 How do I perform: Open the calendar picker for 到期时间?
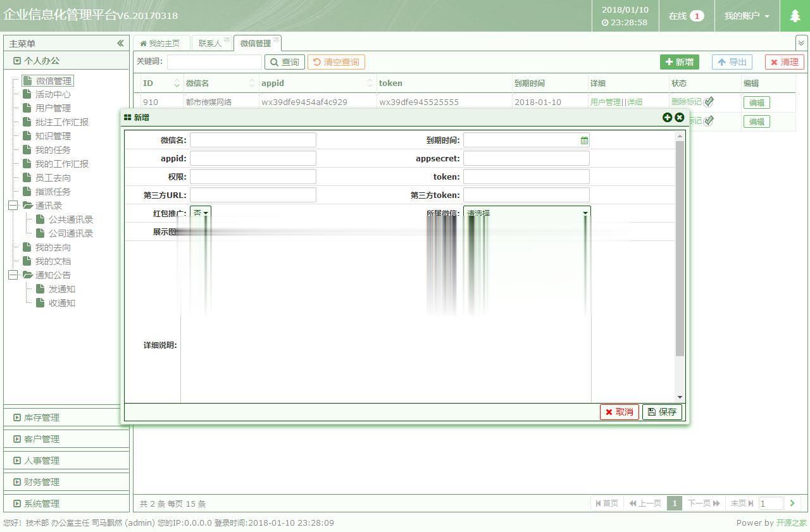(x=584, y=140)
